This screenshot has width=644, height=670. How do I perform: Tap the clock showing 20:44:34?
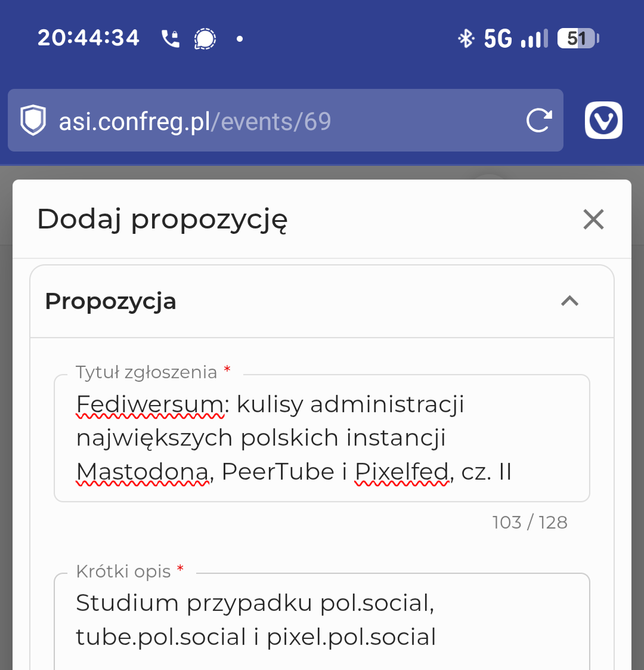tap(88, 38)
